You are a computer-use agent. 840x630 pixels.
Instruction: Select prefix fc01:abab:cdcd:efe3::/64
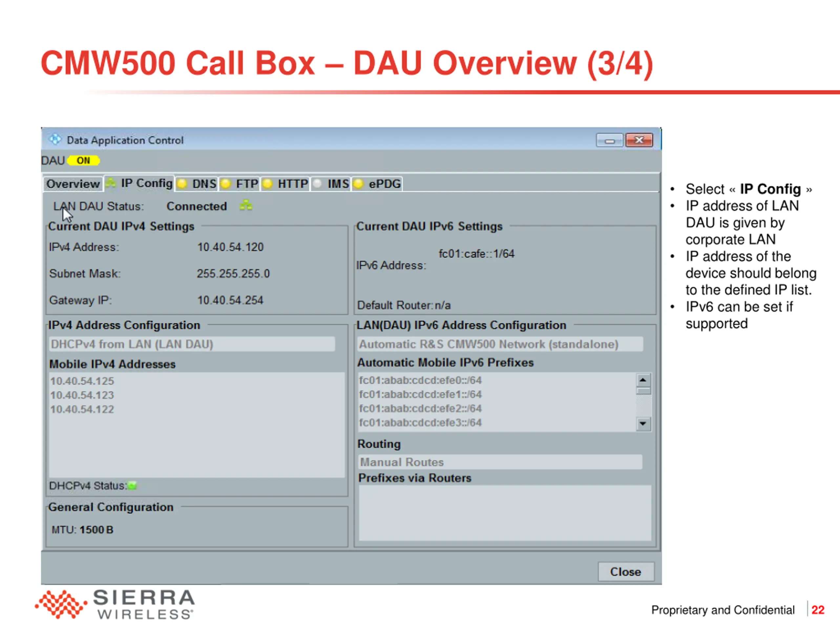click(x=420, y=423)
